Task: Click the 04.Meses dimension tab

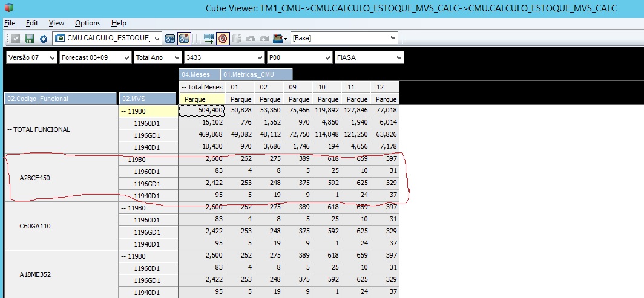Action: tap(199, 74)
